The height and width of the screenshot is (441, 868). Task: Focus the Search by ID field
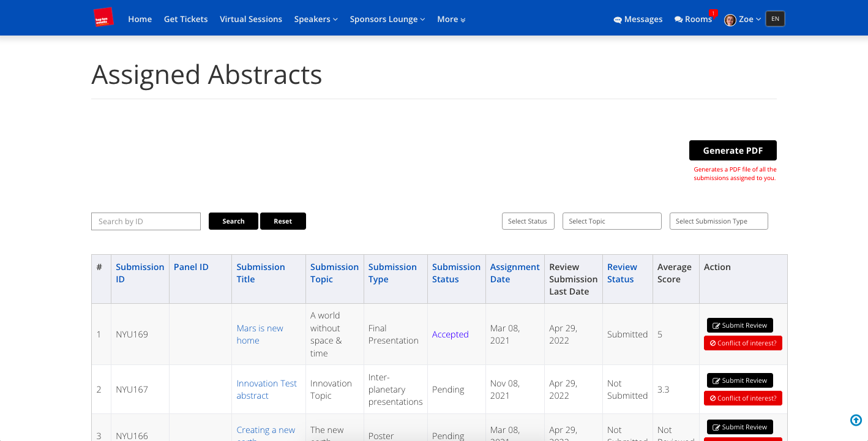pyautogui.click(x=146, y=221)
